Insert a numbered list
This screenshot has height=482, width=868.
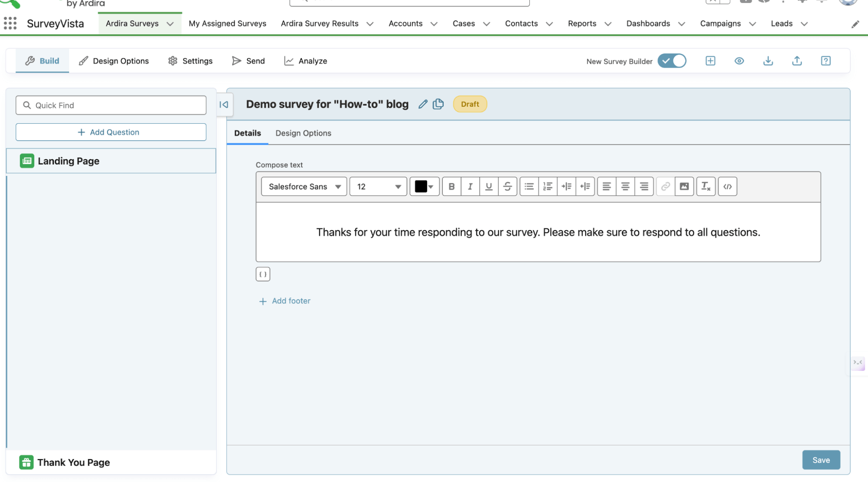click(548, 186)
